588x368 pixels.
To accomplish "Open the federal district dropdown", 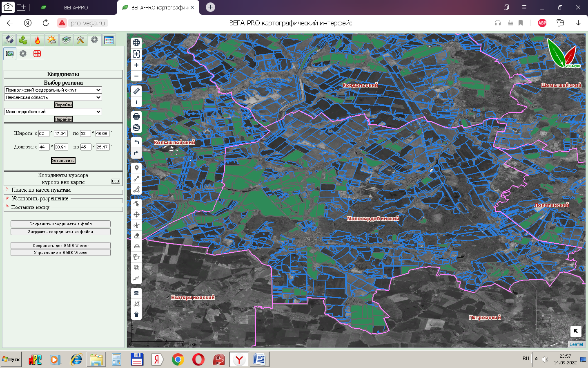I will [x=53, y=90].
